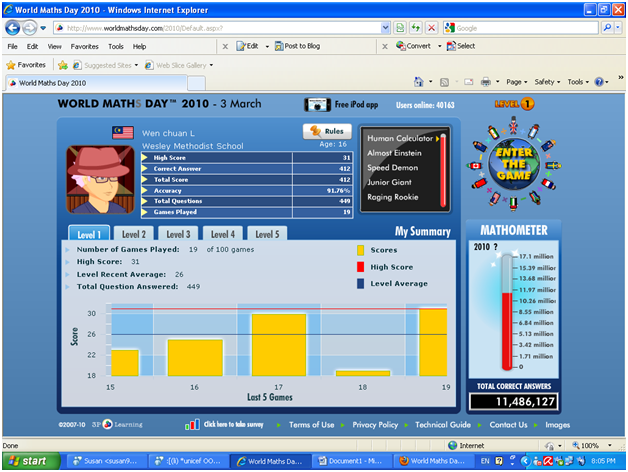Image resolution: width=628 pixels, height=472 pixels.
Task: Open the recent pages dropdown arrow
Action: point(43,28)
